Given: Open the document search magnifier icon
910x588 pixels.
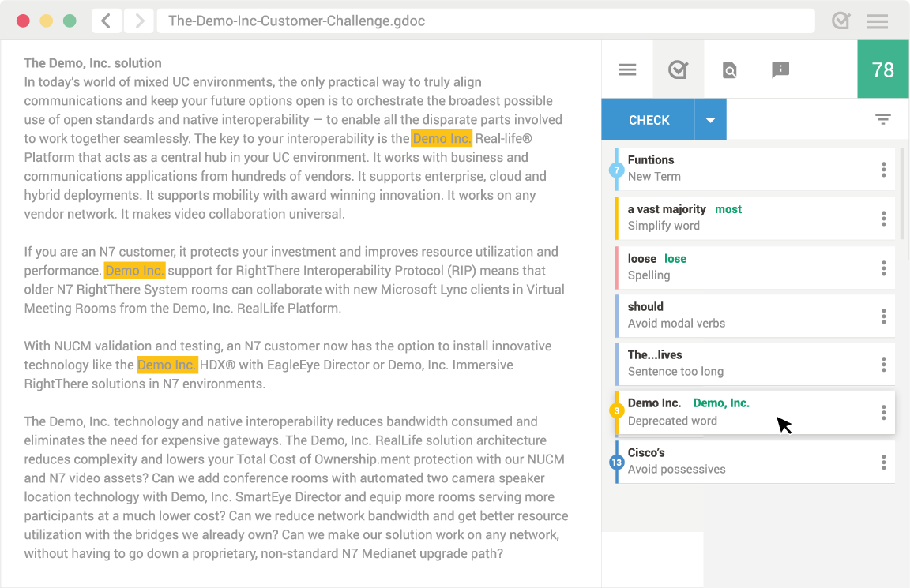Looking at the screenshot, I should pos(729,70).
